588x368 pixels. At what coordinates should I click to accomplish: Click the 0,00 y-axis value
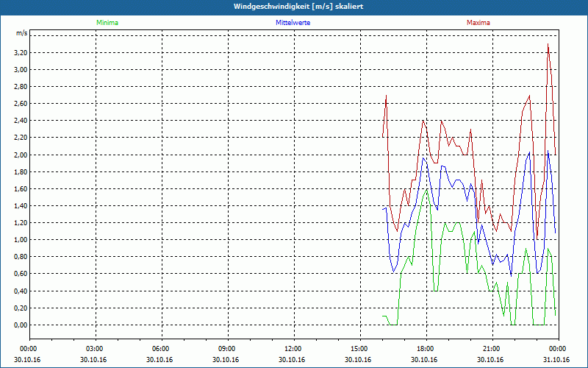pyautogui.click(x=21, y=325)
